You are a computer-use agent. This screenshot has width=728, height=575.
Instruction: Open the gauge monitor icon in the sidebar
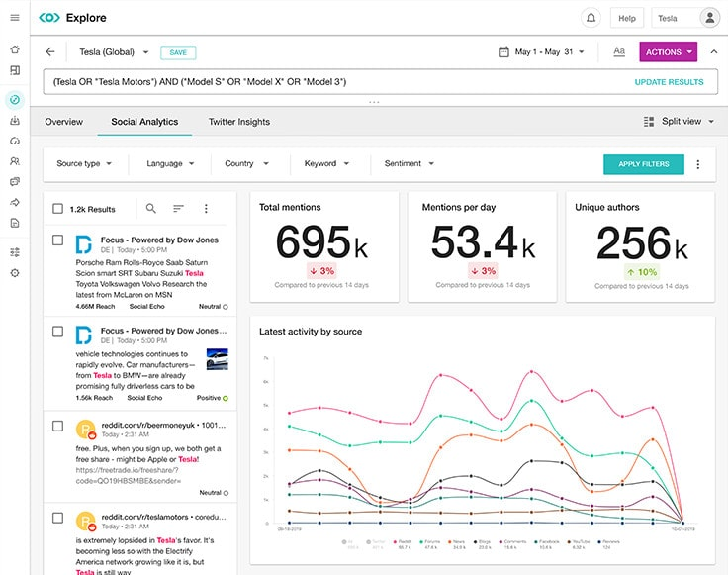tap(15, 141)
